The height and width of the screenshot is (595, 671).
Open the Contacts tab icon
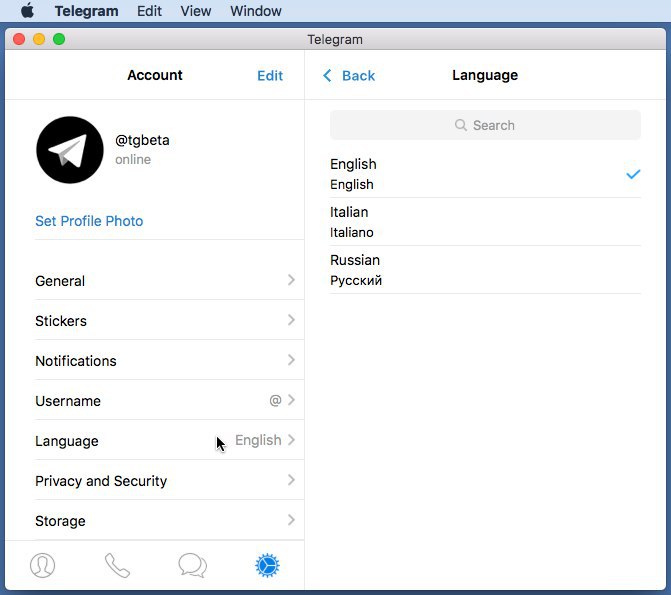[43, 565]
